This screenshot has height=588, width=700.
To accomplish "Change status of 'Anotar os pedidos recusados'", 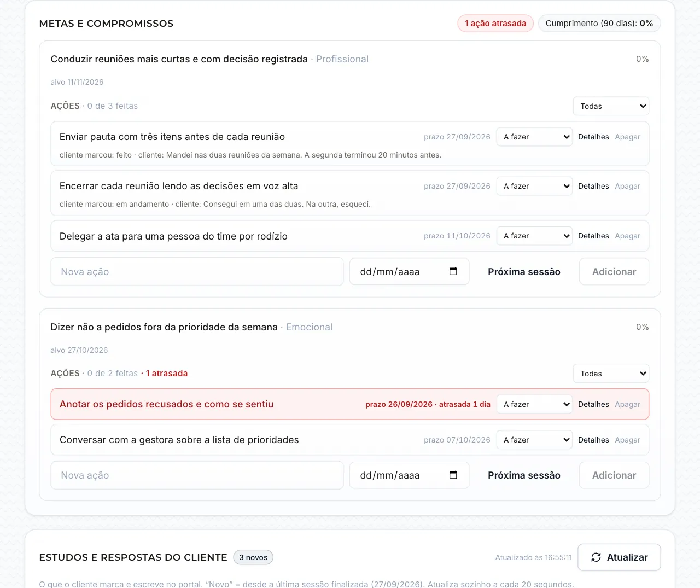I will point(534,404).
